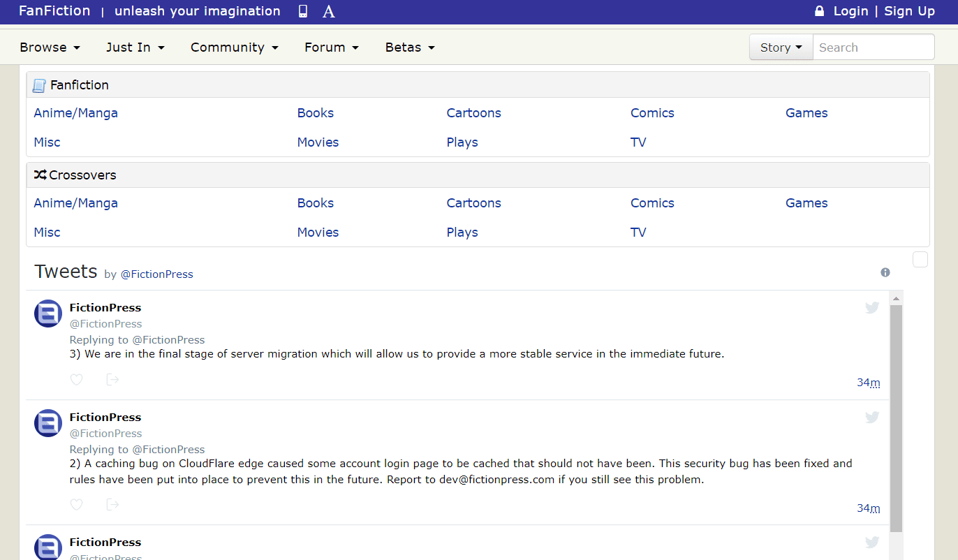Open reply-to @FictionPress link on CloudFlare tweet
958x560 pixels.
click(169, 450)
